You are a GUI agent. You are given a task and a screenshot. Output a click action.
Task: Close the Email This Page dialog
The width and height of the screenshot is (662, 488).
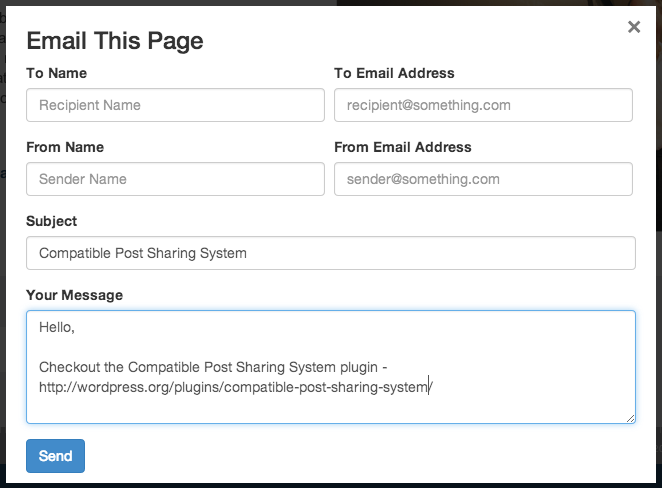(634, 27)
